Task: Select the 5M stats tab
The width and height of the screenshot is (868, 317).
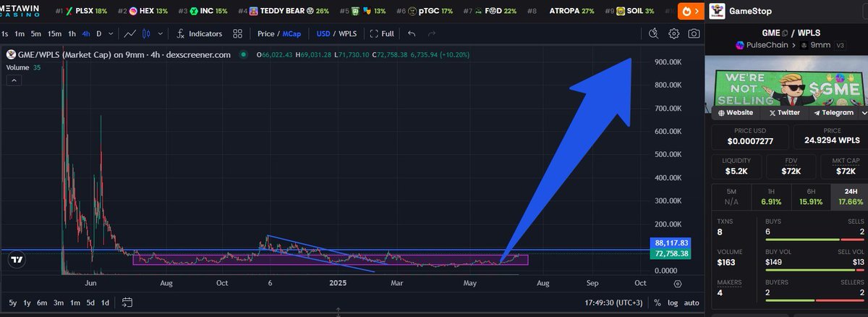Action: click(731, 195)
